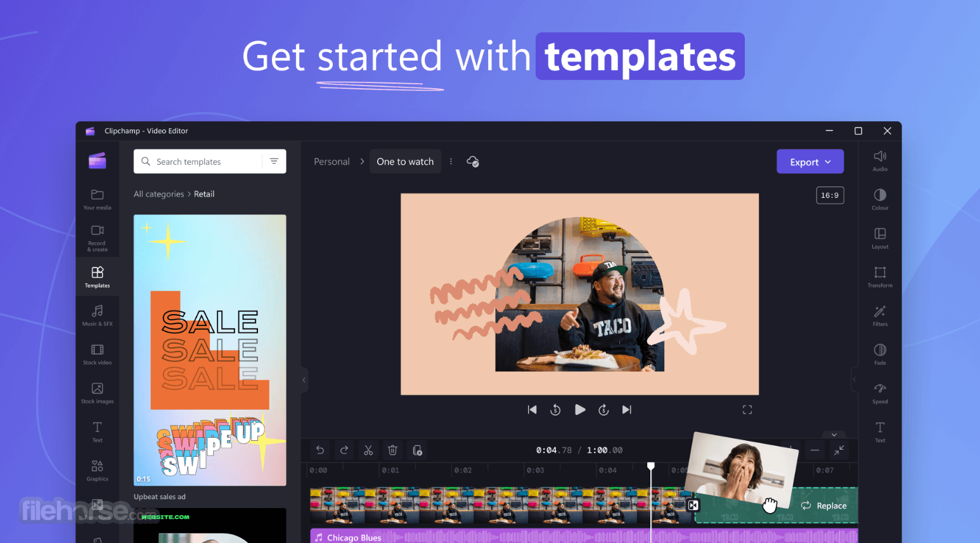Click the Clipchamp logo home icon
Screen dimensions: 980x543
coord(97,160)
